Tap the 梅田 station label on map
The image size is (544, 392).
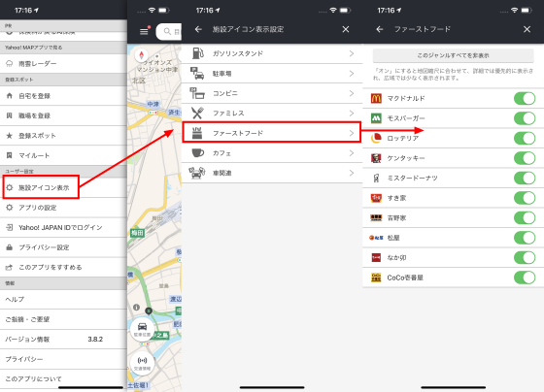click(x=137, y=233)
